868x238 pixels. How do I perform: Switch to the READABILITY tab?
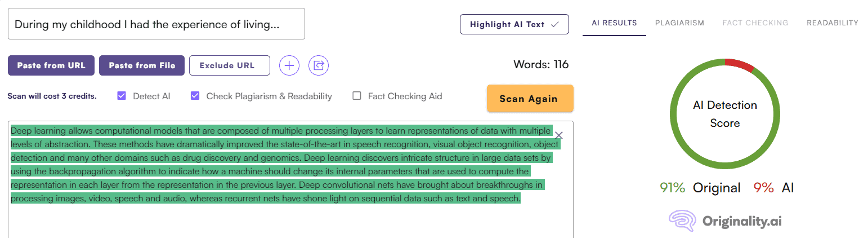(833, 23)
